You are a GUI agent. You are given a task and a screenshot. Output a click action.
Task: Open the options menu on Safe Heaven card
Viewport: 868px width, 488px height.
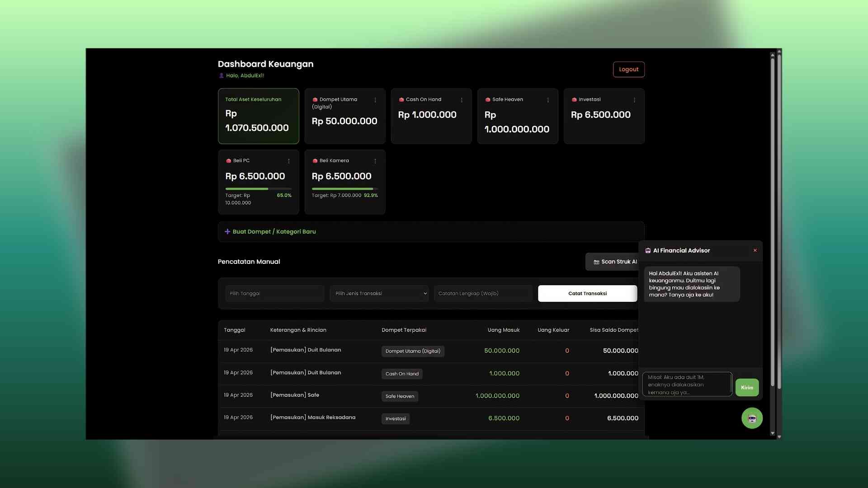(548, 100)
